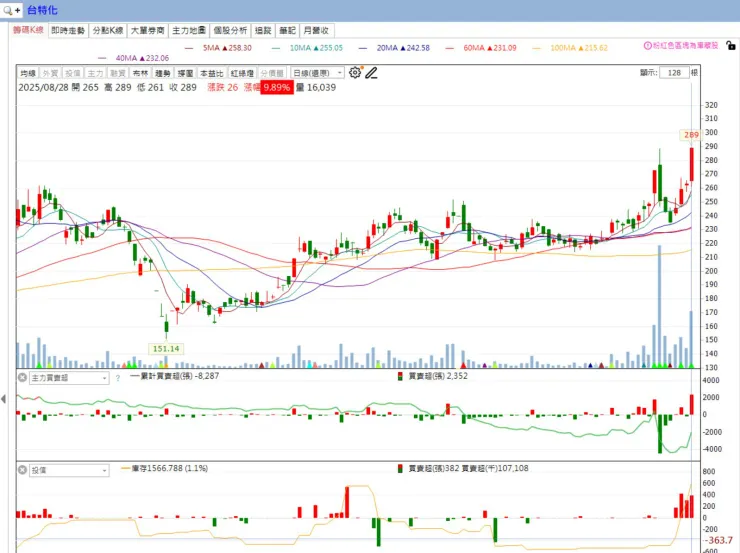The width and height of the screenshot is (740, 553).
Task: Switch to the 筆記 tab
Action: coord(287,31)
